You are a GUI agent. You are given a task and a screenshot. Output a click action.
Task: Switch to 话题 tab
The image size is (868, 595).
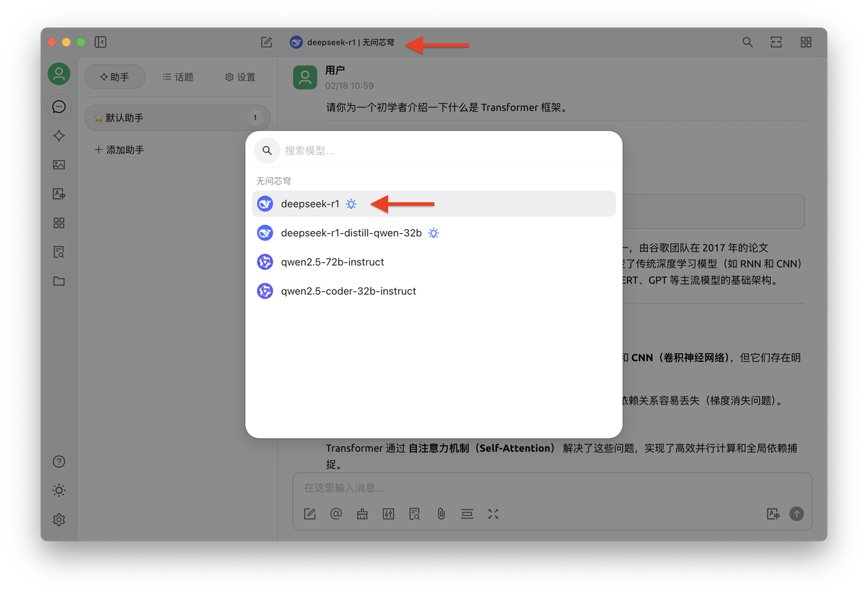click(x=178, y=77)
